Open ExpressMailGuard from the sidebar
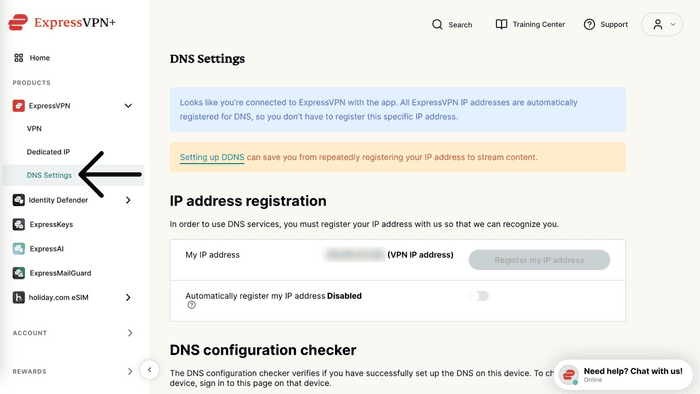 (60, 273)
